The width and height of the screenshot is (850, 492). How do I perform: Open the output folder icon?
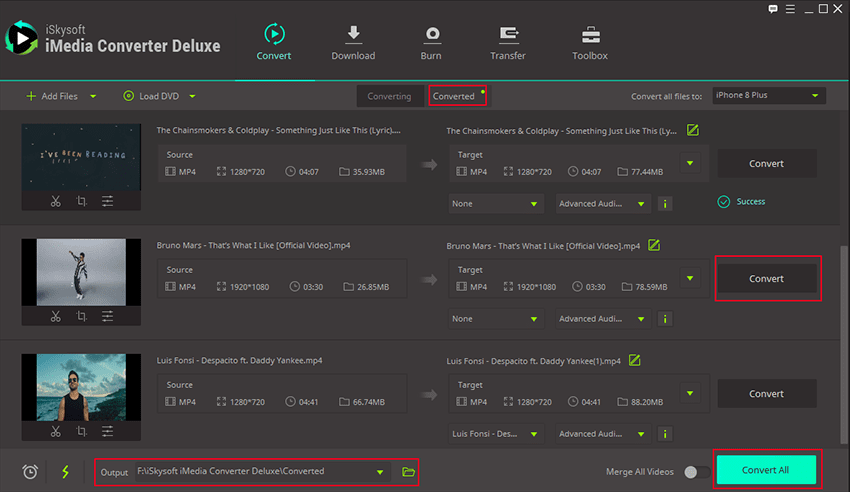click(x=408, y=472)
